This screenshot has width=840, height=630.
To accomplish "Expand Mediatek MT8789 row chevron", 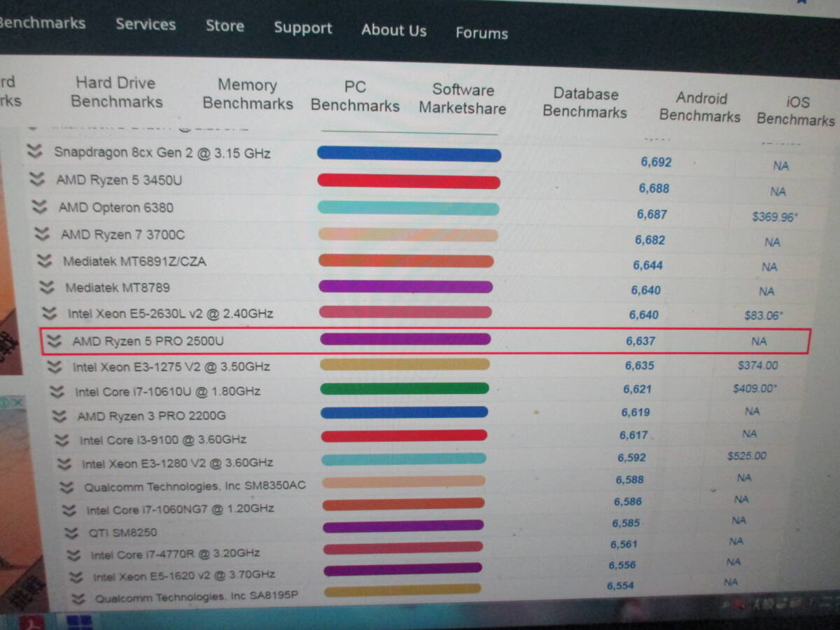I will tap(46, 287).
